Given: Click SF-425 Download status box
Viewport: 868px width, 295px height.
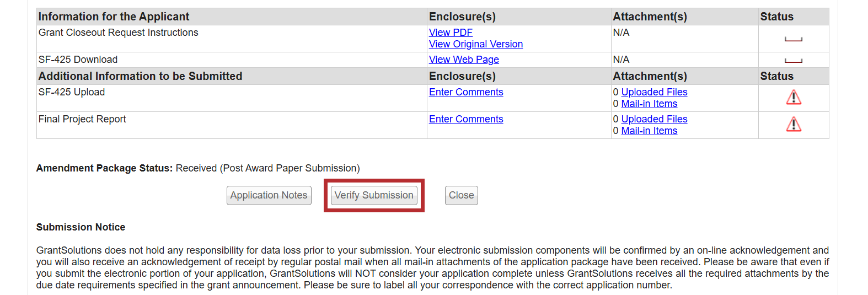Looking at the screenshot, I should (x=793, y=60).
